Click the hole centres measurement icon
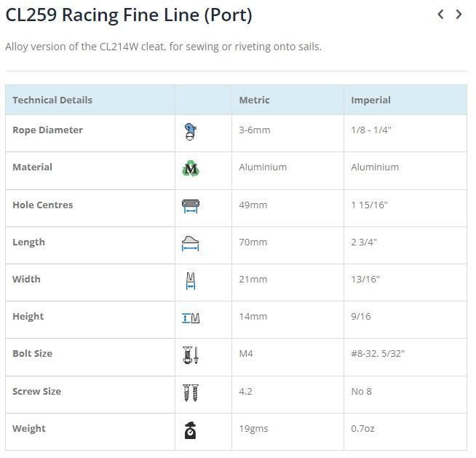This screenshot has height=458, width=476. coord(191,206)
